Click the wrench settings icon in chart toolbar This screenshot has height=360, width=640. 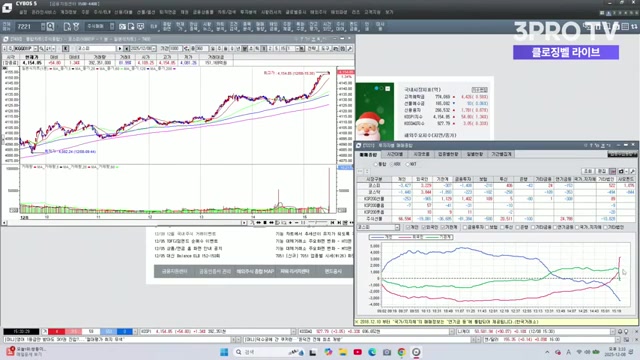click(350, 49)
